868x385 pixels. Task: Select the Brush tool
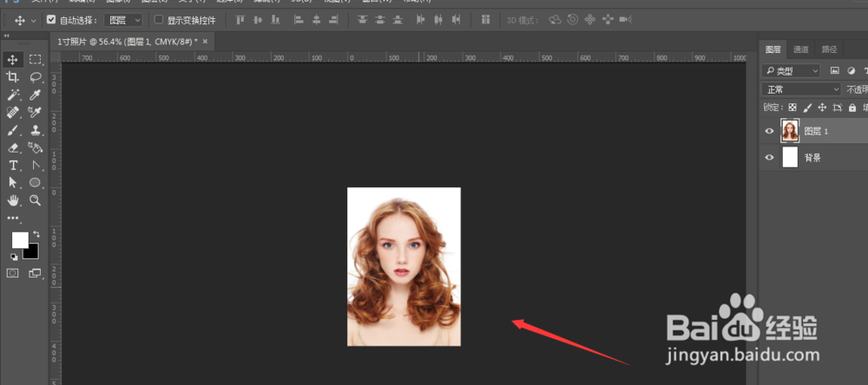point(13,130)
